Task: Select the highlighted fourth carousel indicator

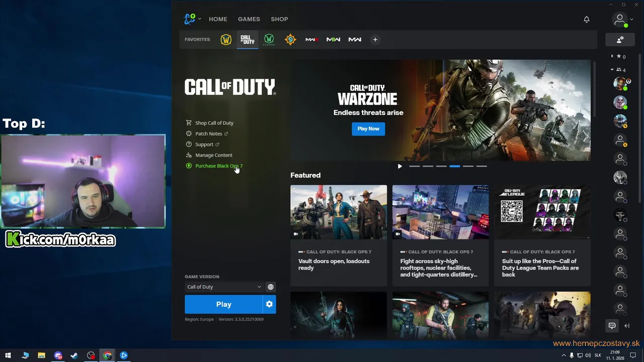Action: pyautogui.click(x=455, y=166)
